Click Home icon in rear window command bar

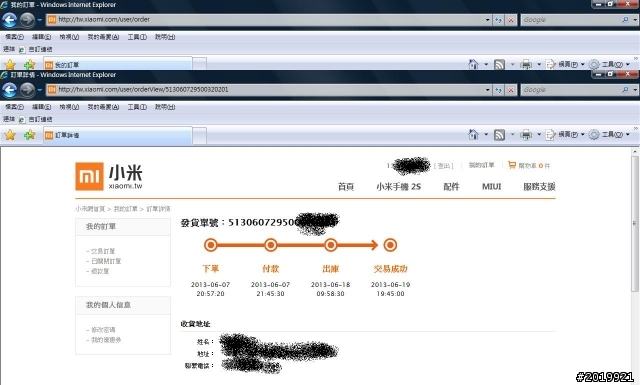pos(473,64)
